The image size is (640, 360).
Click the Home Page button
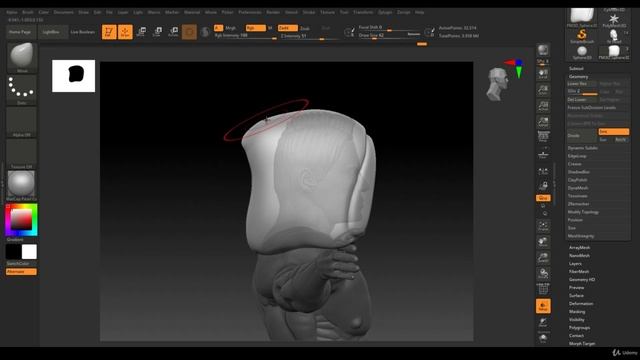[x=20, y=32]
